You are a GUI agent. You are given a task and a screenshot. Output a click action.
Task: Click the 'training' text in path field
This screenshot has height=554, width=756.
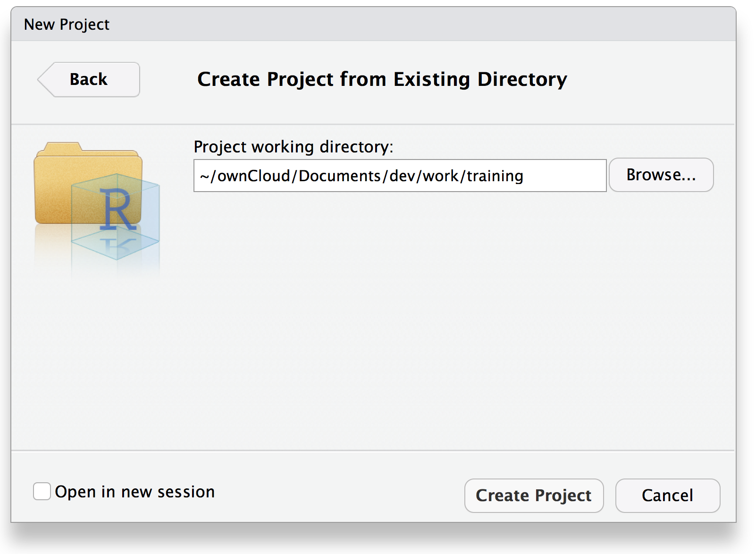pos(495,176)
